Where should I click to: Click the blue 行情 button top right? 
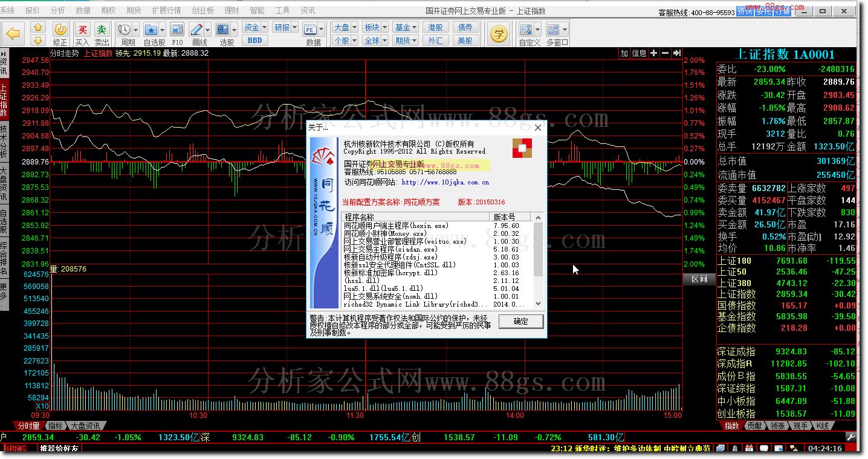point(782,11)
